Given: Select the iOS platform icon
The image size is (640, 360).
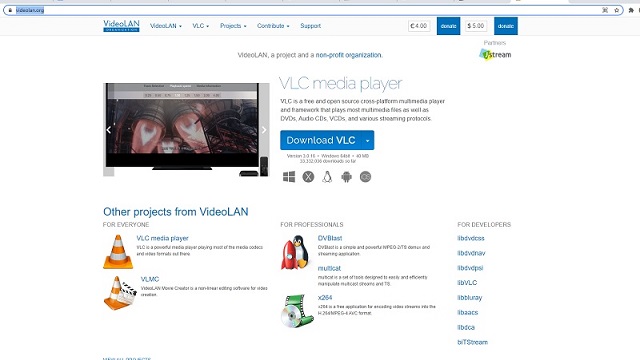Looking at the screenshot, I should (365, 177).
